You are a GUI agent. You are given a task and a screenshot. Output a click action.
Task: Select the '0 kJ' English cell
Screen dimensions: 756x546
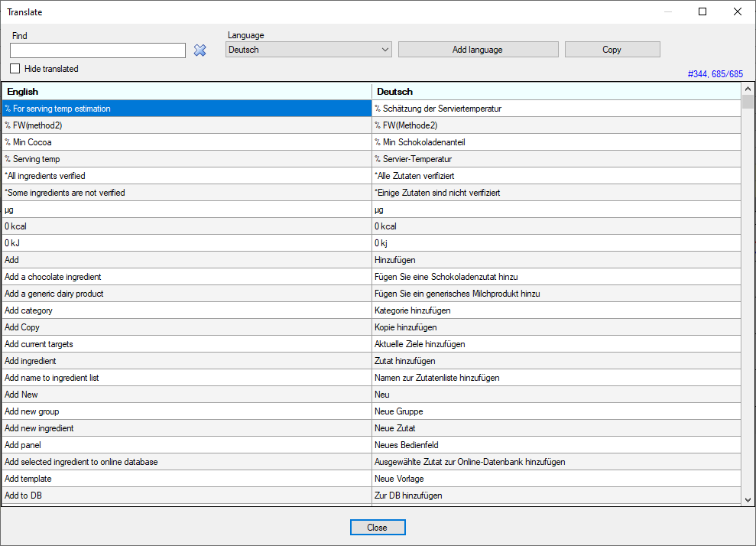pos(187,243)
